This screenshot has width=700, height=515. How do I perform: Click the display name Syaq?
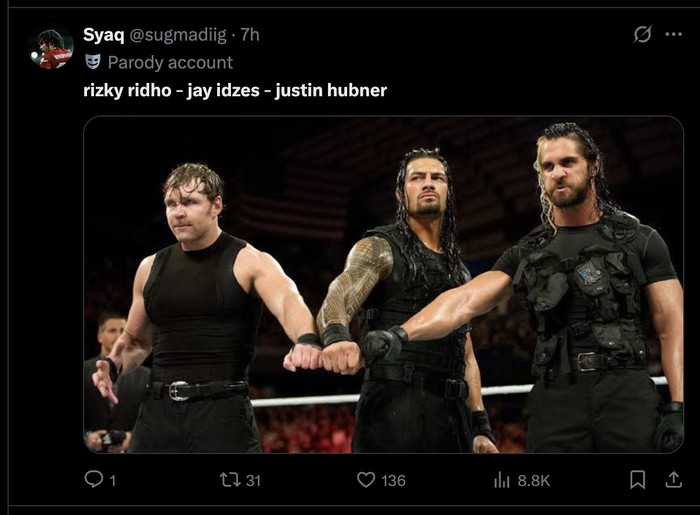click(x=103, y=34)
